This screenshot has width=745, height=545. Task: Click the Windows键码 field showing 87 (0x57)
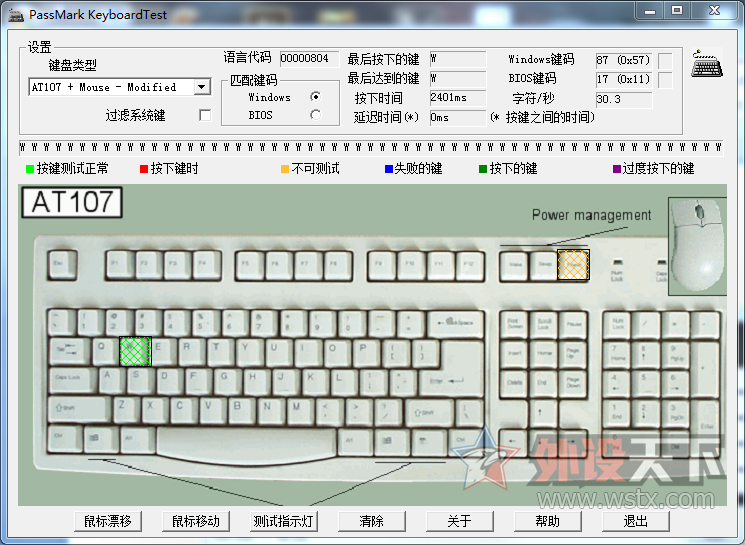point(623,60)
